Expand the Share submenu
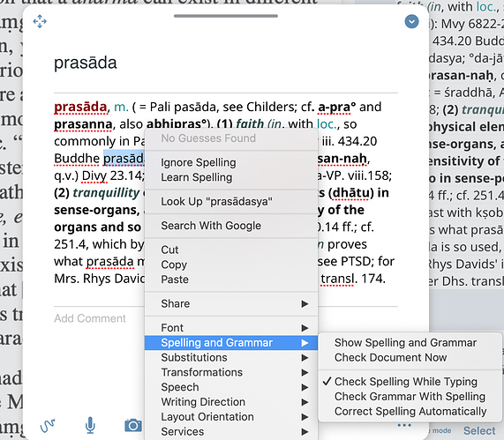Screen dimensions: 504x440 pyautogui.click(x=231, y=303)
